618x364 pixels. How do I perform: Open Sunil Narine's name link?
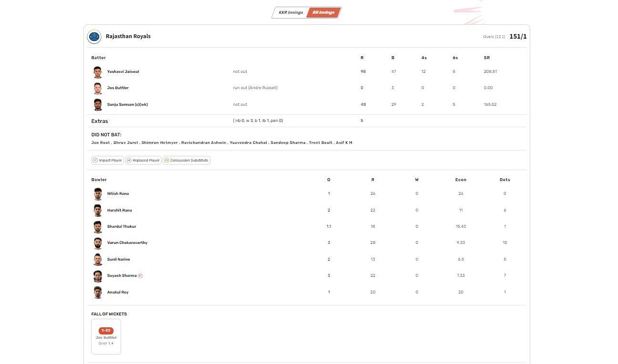pyautogui.click(x=118, y=259)
